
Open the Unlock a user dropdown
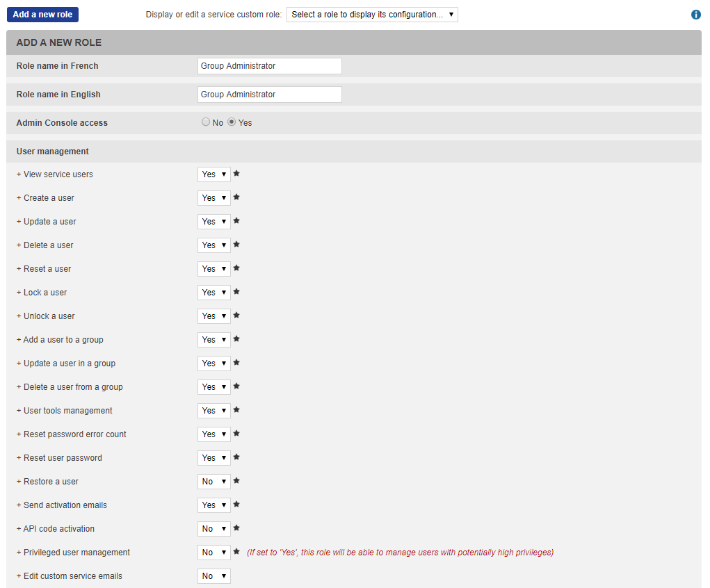coord(213,316)
